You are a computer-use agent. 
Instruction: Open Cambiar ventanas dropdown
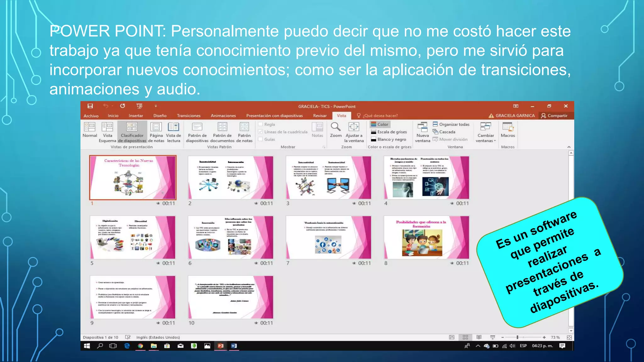click(x=486, y=132)
